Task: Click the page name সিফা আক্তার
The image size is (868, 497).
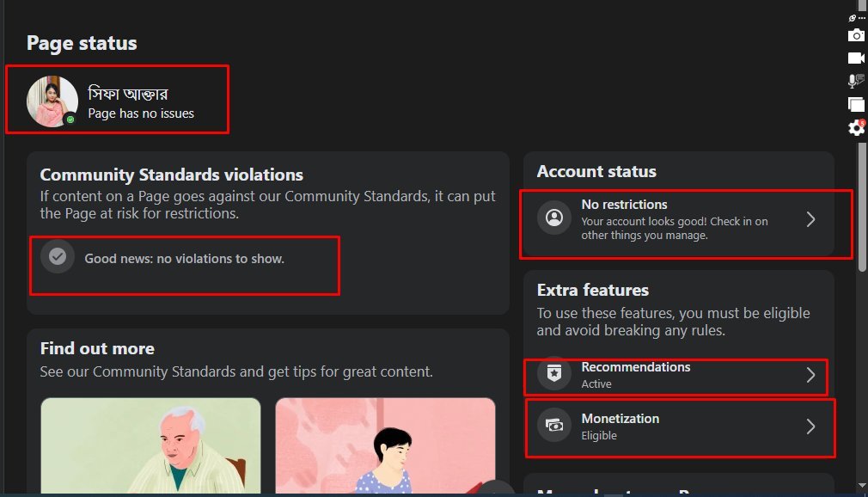Action: [128, 93]
